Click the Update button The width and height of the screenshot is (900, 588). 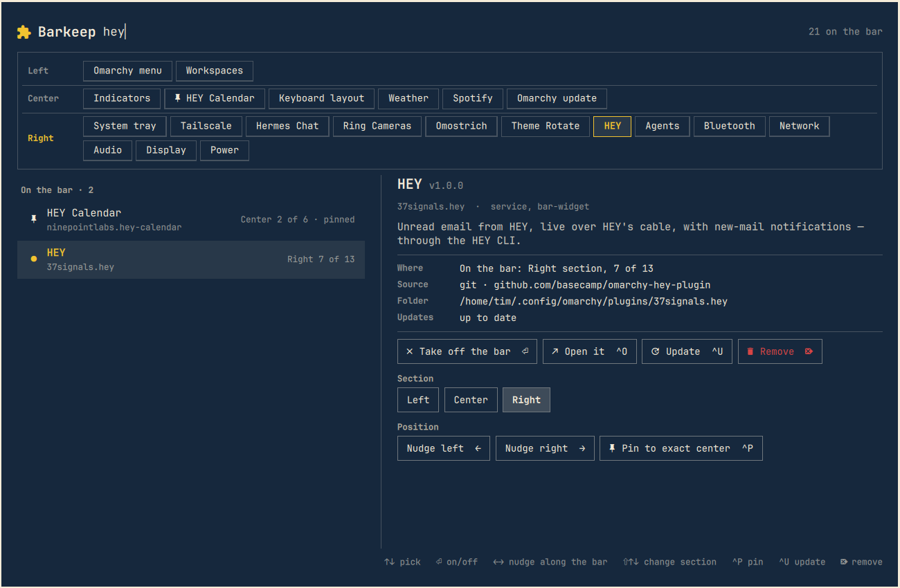pyautogui.click(x=687, y=351)
